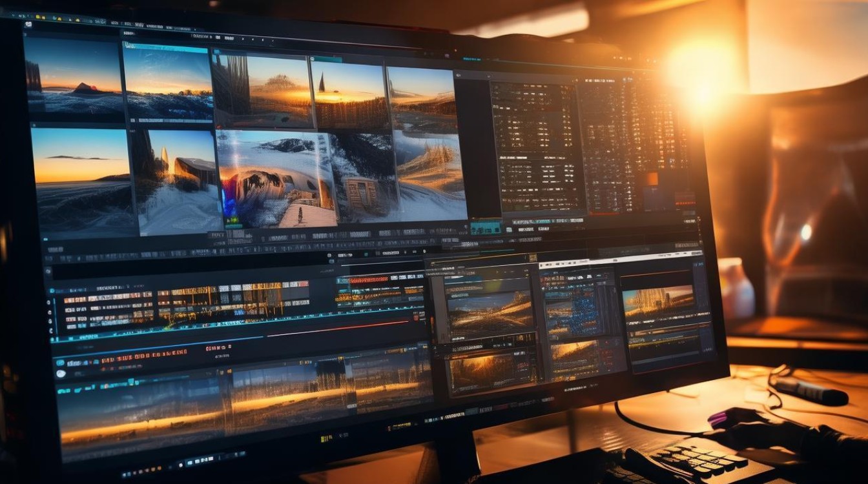The height and width of the screenshot is (484, 868).
Task: Click the small orange square in the data panel
Action: coord(651,179)
